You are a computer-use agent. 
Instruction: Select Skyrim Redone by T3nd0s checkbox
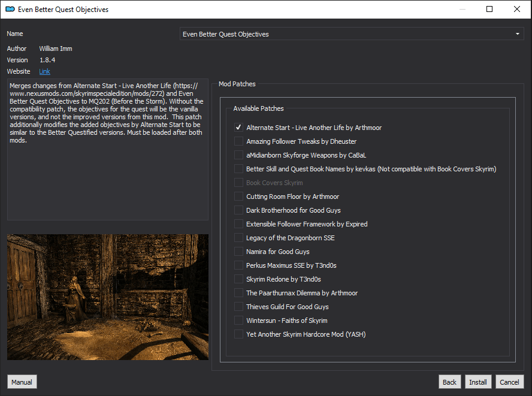click(x=238, y=279)
